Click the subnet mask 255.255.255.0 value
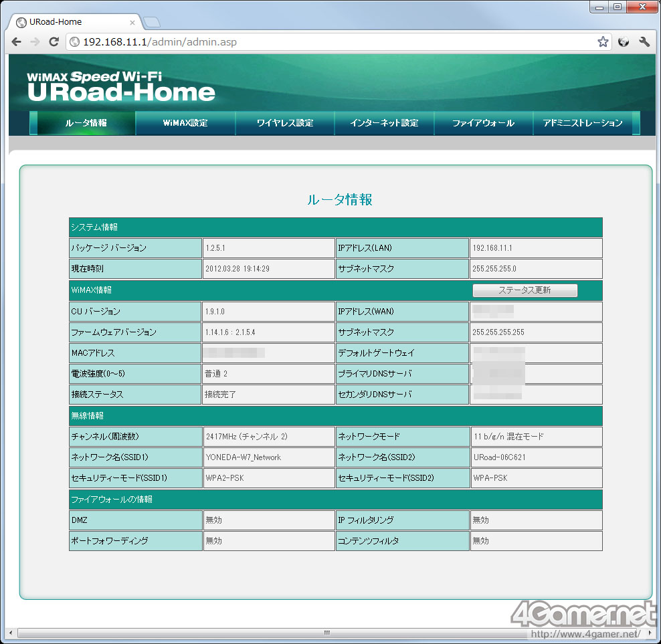 pyautogui.click(x=494, y=268)
